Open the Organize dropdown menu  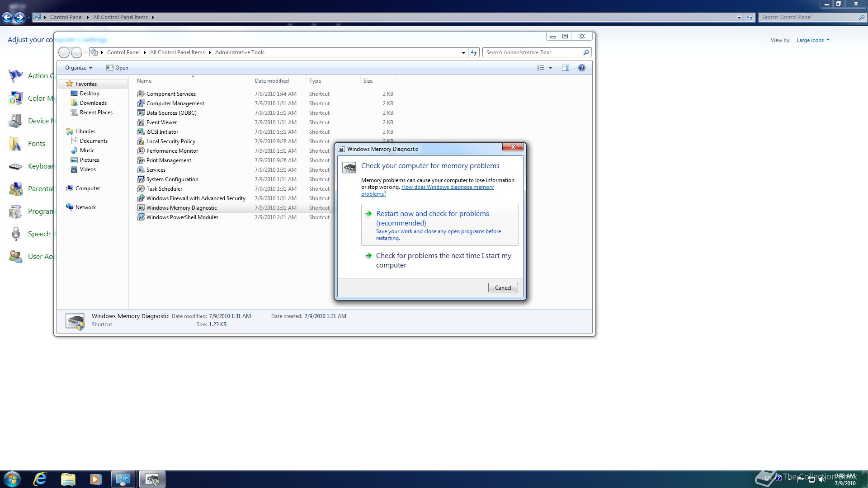pos(78,68)
